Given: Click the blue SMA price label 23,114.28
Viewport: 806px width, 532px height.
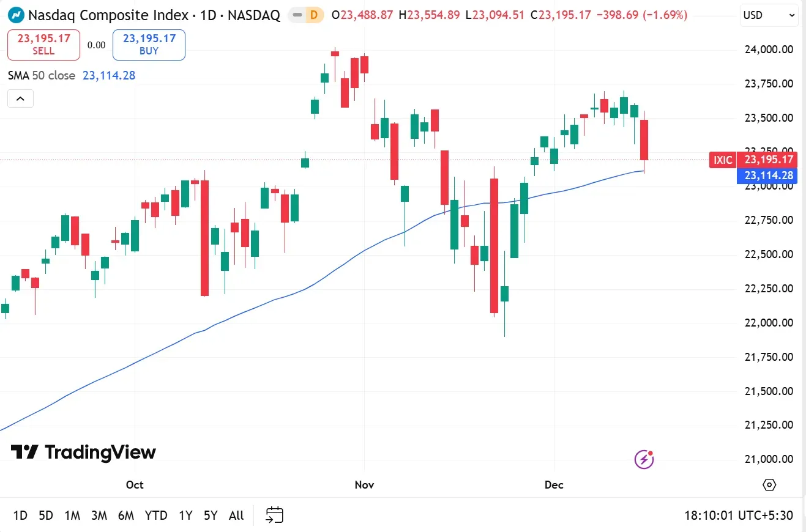Looking at the screenshot, I should click(x=769, y=175).
